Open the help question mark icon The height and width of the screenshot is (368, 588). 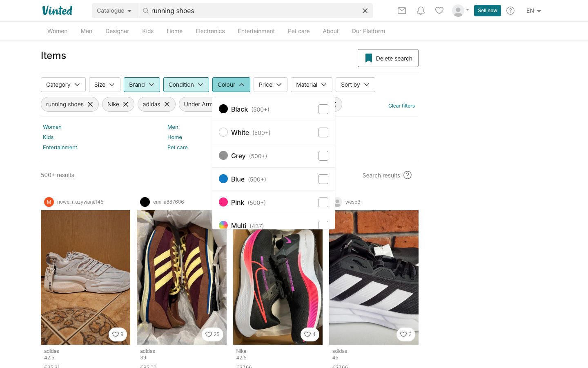click(510, 11)
